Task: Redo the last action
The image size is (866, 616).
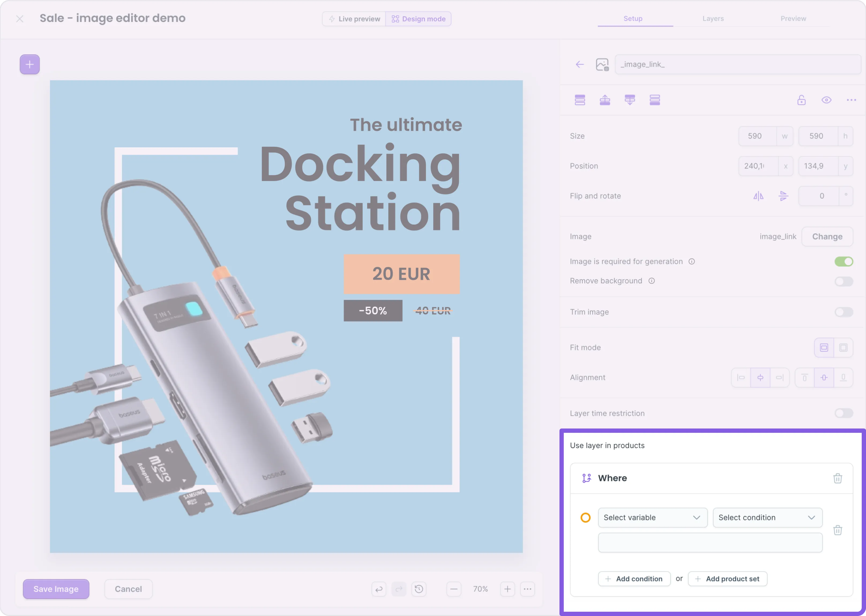Action: pos(399,589)
